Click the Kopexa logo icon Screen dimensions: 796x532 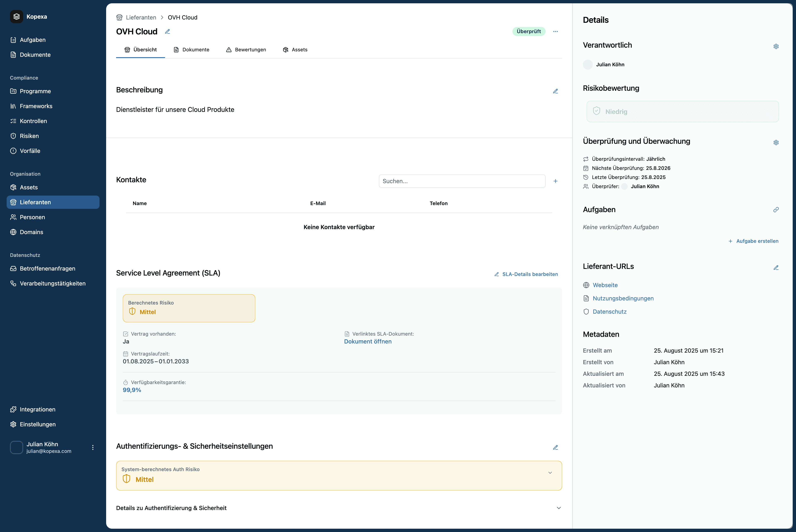click(x=16, y=17)
